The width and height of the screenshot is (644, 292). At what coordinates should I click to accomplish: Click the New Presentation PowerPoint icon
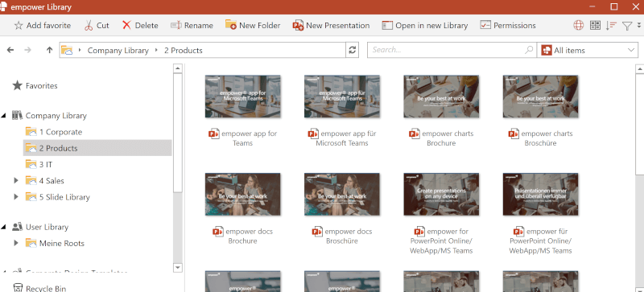pyautogui.click(x=298, y=26)
